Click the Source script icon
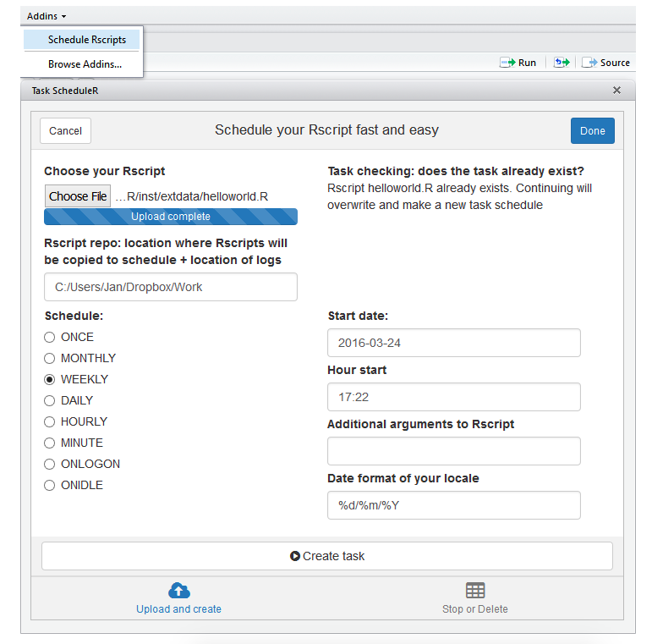Image resolution: width=652 pixels, height=644 pixels. pyautogui.click(x=589, y=63)
